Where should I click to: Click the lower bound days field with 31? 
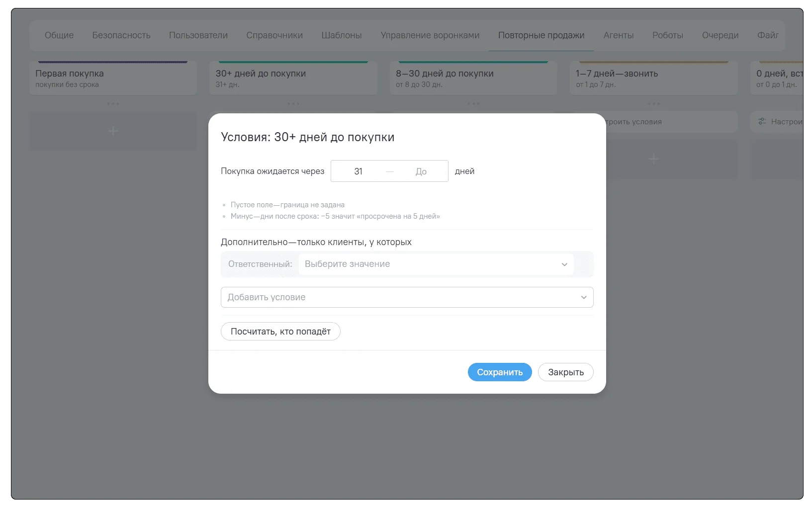(x=359, y=171)
